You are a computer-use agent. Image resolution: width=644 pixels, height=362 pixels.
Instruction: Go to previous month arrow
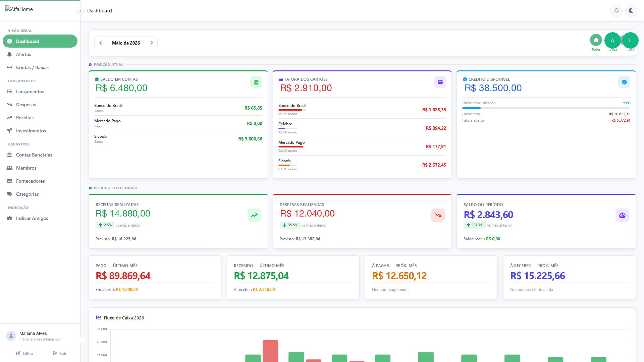click(x=101, y=43)
